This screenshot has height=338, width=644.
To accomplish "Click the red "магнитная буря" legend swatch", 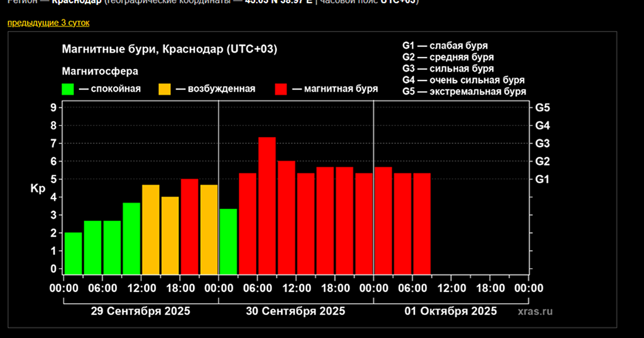I will 282,89.
